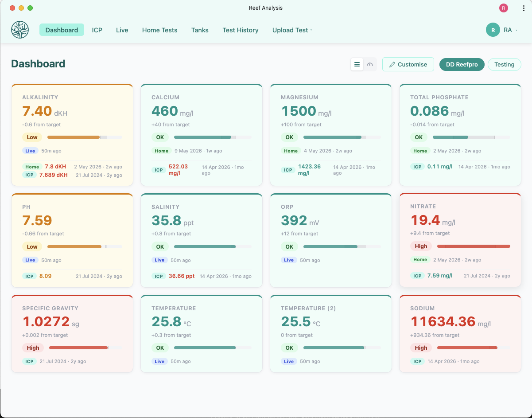Click the 7.40 dKH alkalinity value
Viewport: 532px width, 418px height.
(45, 111)
